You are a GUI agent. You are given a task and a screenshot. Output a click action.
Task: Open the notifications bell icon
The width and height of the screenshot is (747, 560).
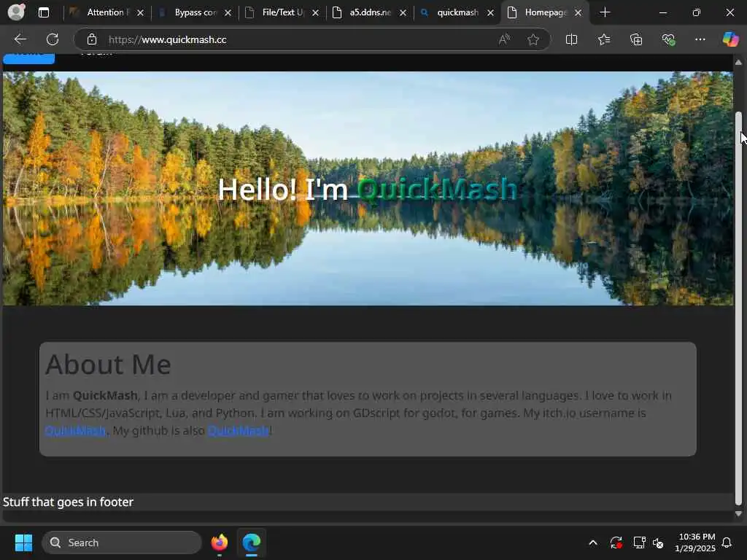tap(727, 542)
